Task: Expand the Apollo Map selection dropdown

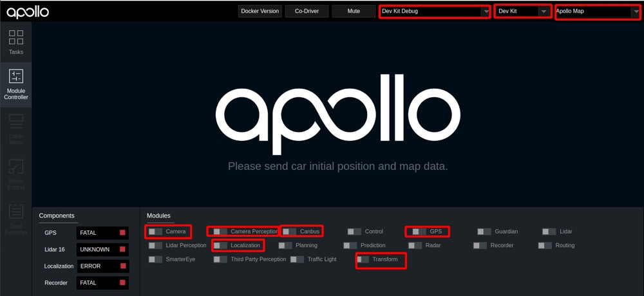Action: pyautogui.click(x=596, y=12)
